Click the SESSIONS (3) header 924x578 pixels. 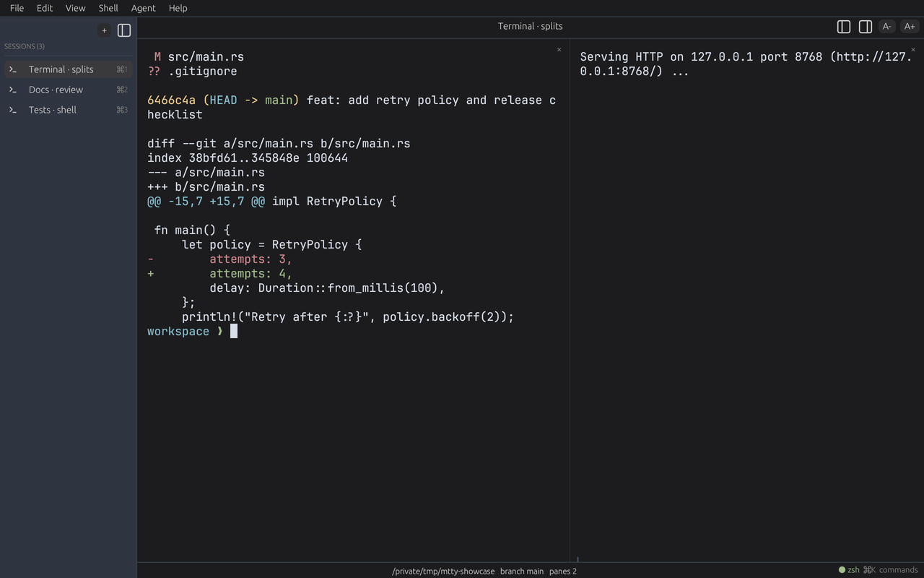25,46
